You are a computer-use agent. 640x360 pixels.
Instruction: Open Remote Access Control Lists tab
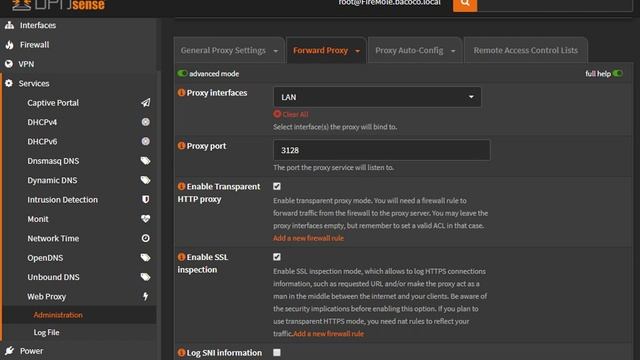tap(526, 50)
